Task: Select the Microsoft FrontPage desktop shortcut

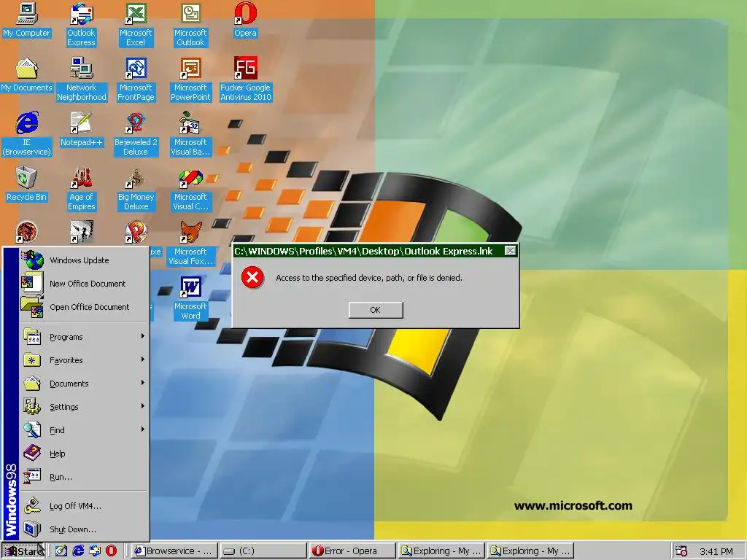Action: tap(136, 79)
